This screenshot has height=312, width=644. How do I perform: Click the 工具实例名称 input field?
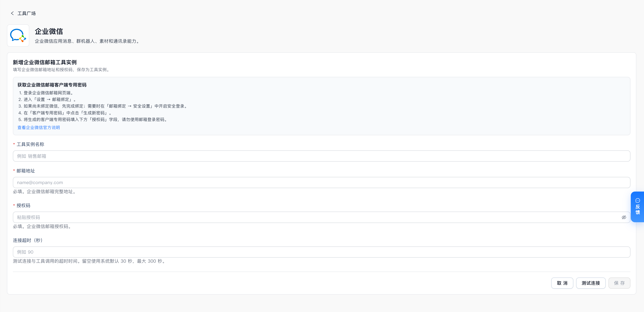[321, 156]
